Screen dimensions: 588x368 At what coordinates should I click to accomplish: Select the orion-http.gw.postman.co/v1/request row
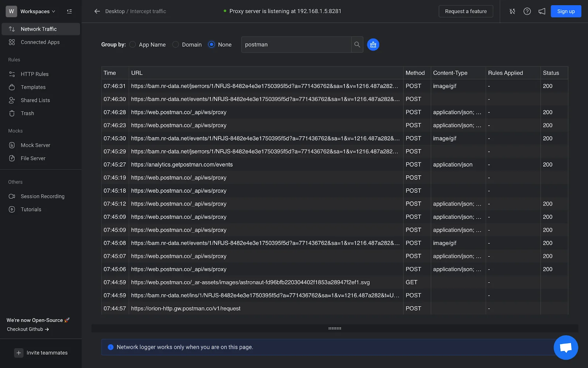click(335, 308)
